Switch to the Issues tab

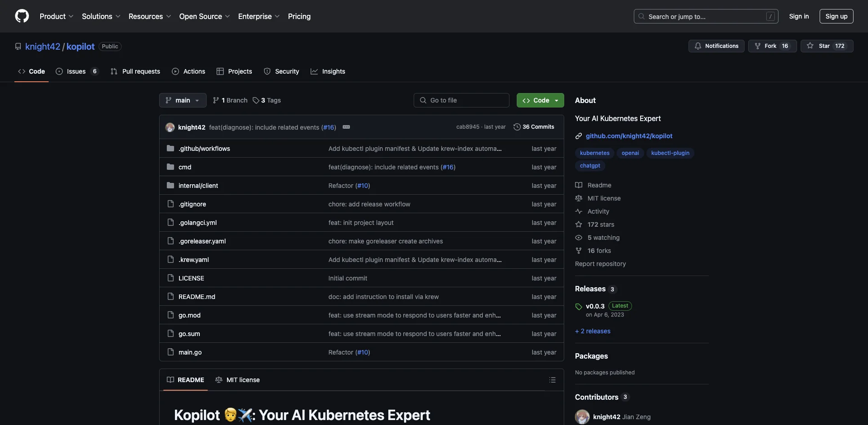[x=76, y=71]
